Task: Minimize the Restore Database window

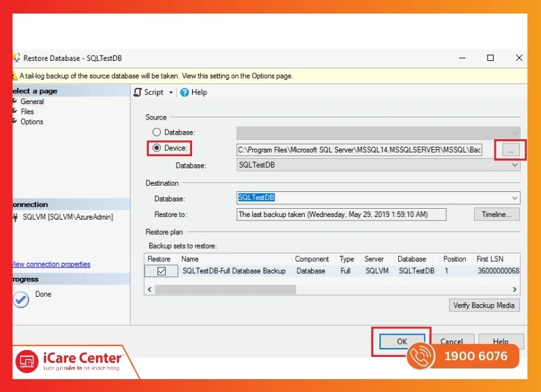Action: [463, 58]
